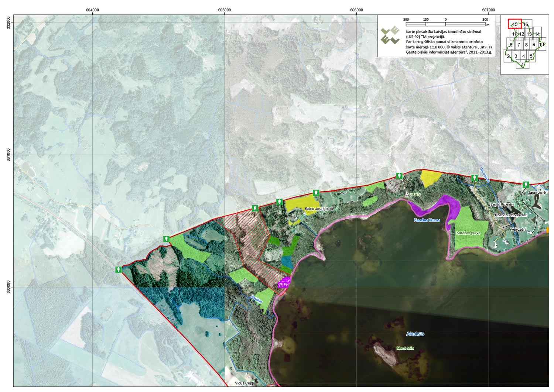Viewport: 554px width, 392px height.
Task: Select the tree marker beside Gausupīte stream
Action: [475, 178]
